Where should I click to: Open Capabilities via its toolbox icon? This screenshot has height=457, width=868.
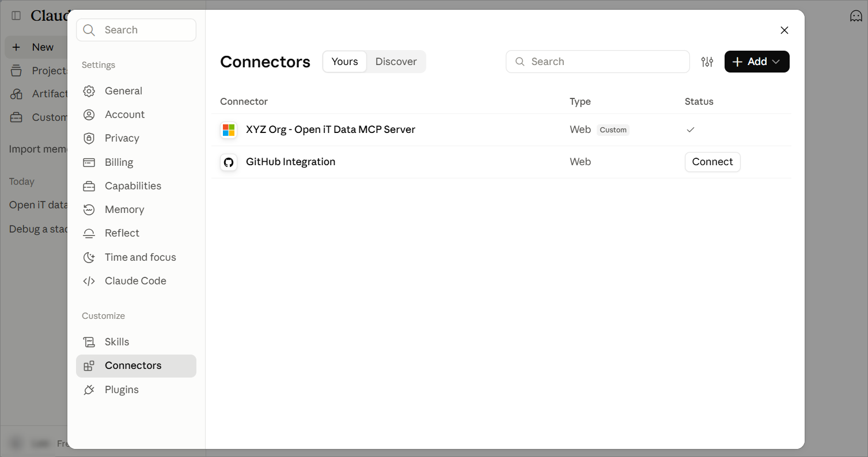pos(89,186)
